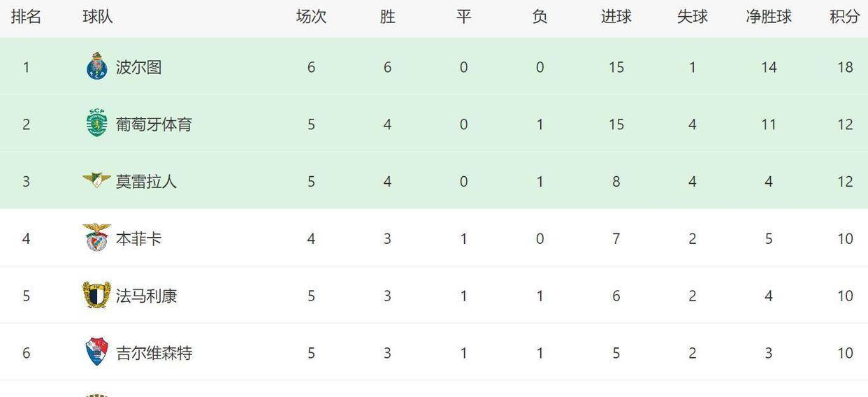Click the Sporting CP green crest

(96, 124)
